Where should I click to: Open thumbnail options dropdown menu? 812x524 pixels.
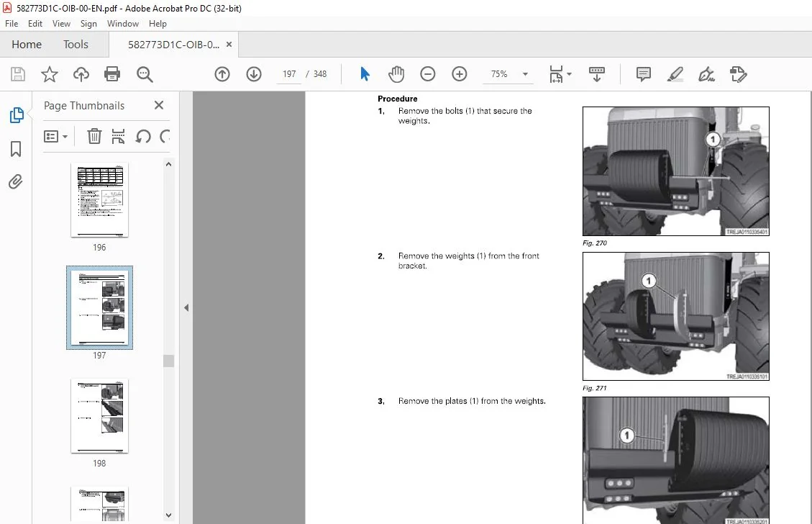(56, 136)
